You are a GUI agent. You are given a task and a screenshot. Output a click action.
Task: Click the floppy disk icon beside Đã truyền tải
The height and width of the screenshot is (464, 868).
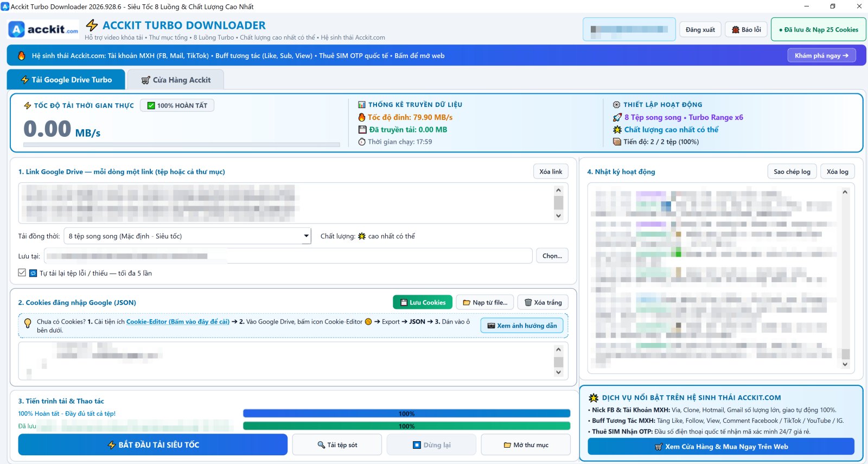pos(362,130)
